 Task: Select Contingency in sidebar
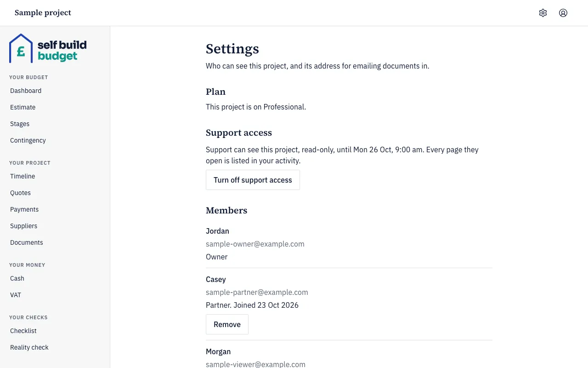point(28,140)
